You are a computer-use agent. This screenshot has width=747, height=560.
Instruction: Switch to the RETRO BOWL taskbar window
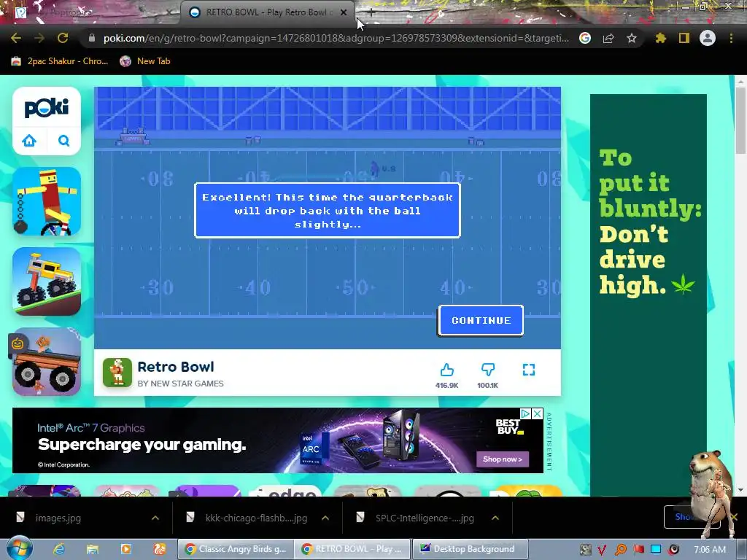click(x=352, y=549)
